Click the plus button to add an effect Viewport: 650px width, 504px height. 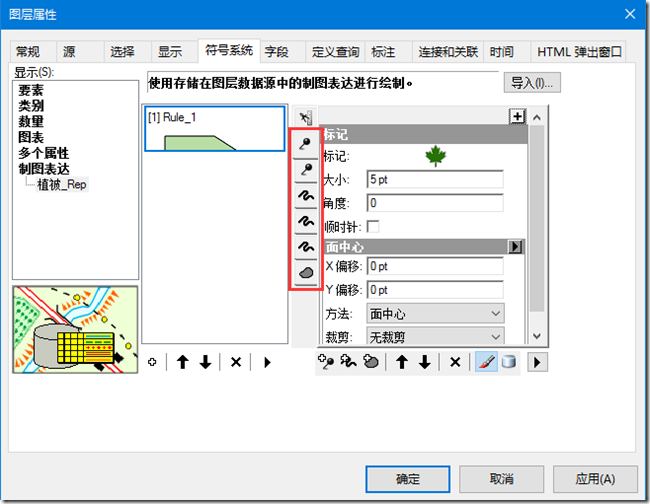(x=517, y=116)
